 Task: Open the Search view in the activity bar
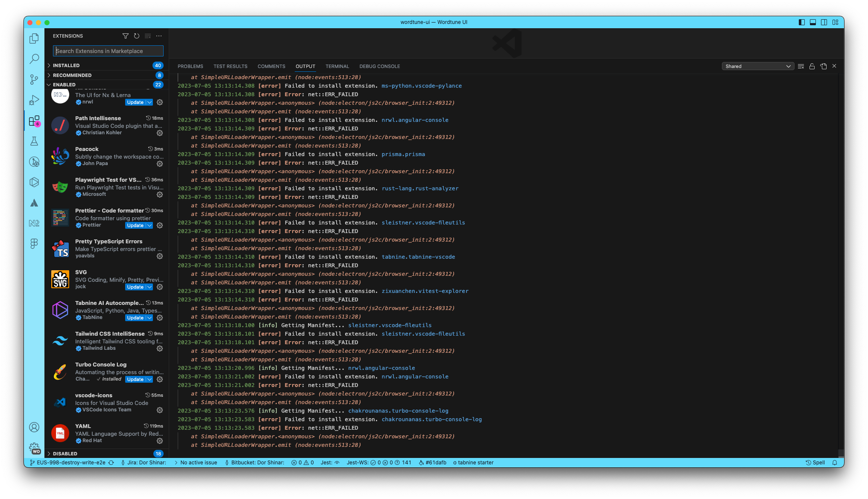[34, 59]
